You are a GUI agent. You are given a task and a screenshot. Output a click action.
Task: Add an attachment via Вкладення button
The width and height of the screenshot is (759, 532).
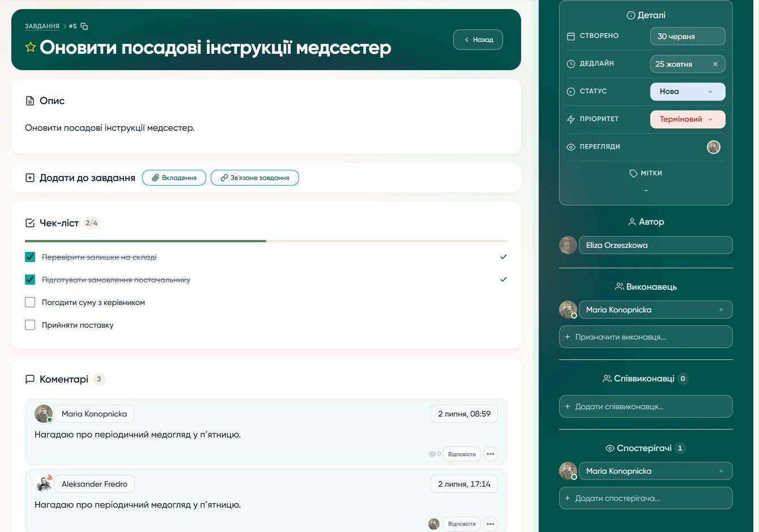pos(174,178)
